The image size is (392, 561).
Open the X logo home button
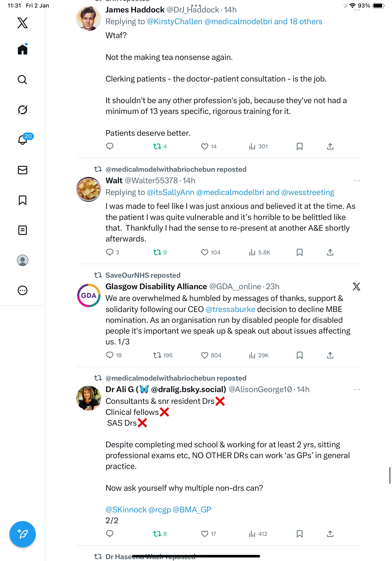point(23,23)
